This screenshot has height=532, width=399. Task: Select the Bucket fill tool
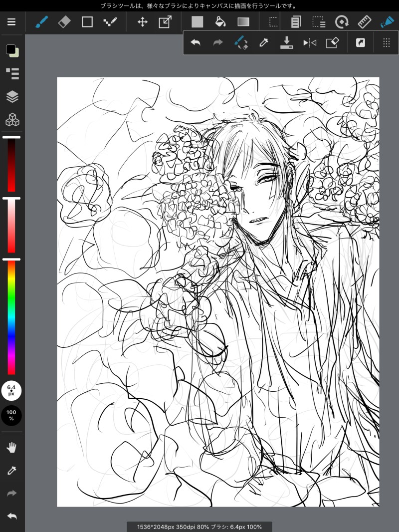point(220,22)
